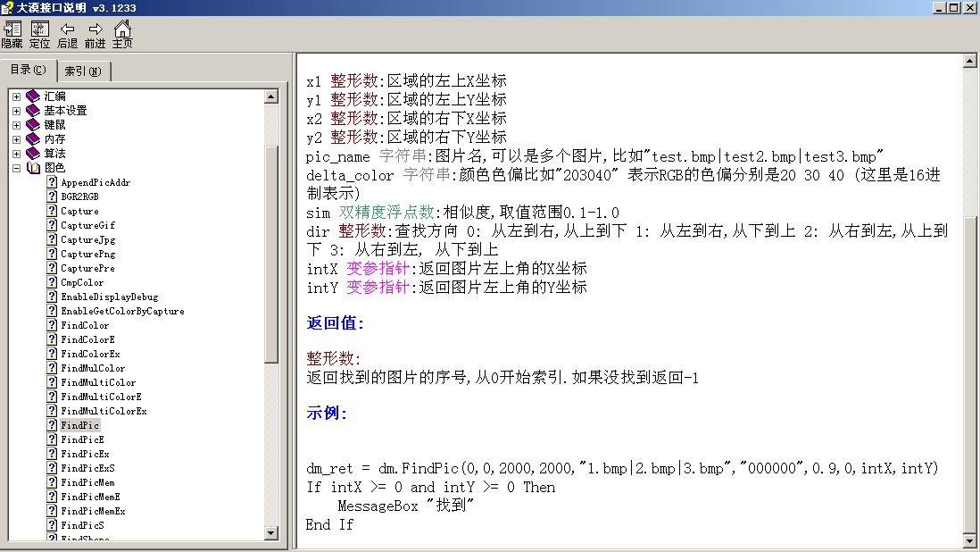The image size is (980, 552).
Task: Click the 隐藏 (Hide) toolbar icon
Action: [x=12, y=34]
